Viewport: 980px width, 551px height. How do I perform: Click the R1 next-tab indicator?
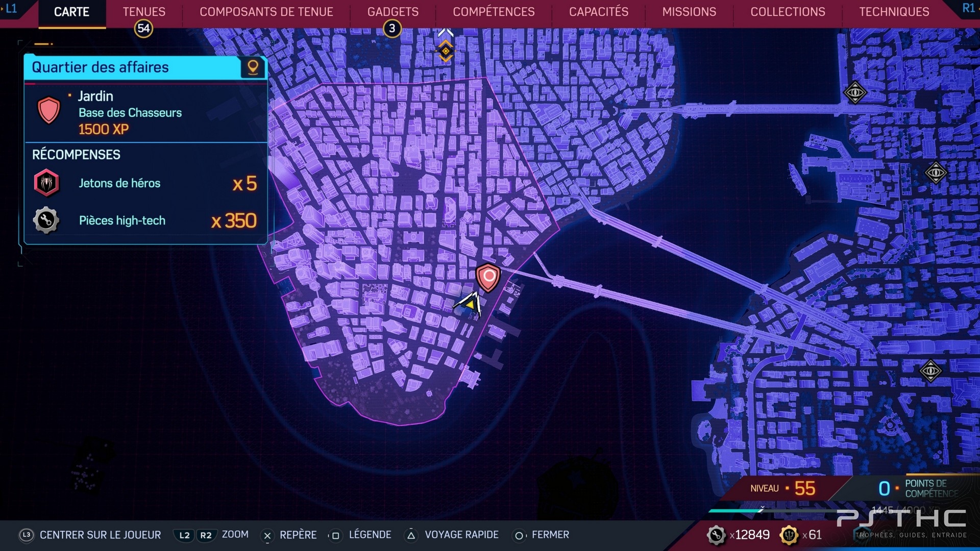click(x=968, y=8)
